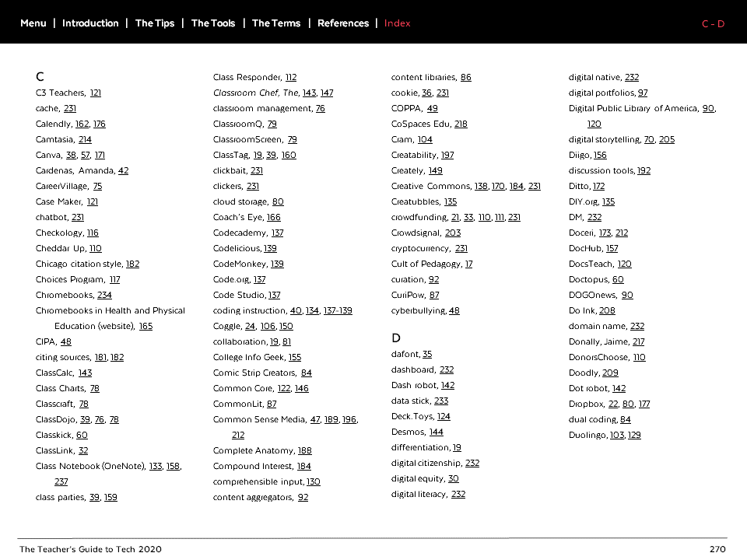Open page 205 for digital storytelling
Screen dimensions: 747x560
[x=667, y=139]
